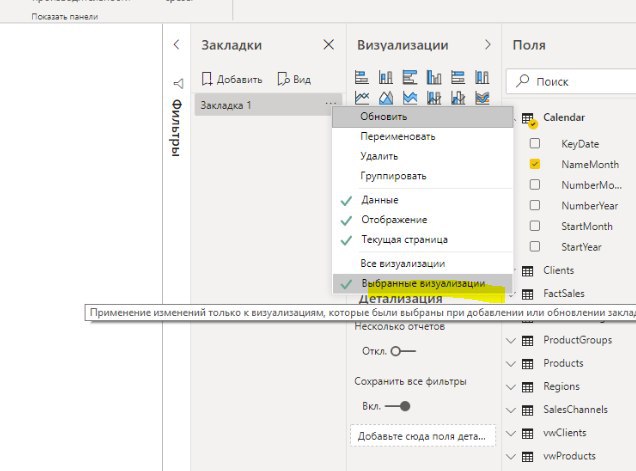Check the StartMonth field checkbox
This screenshot has width=636, height=471.
(x=535, y=226)
